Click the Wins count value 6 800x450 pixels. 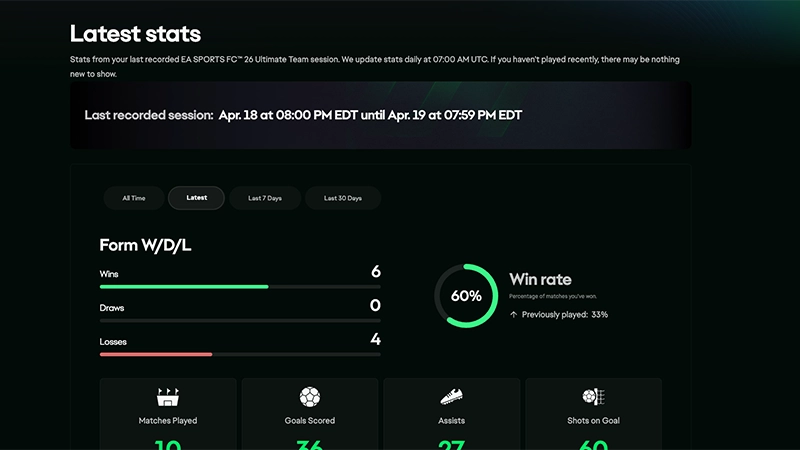click(x=376, y=271)
